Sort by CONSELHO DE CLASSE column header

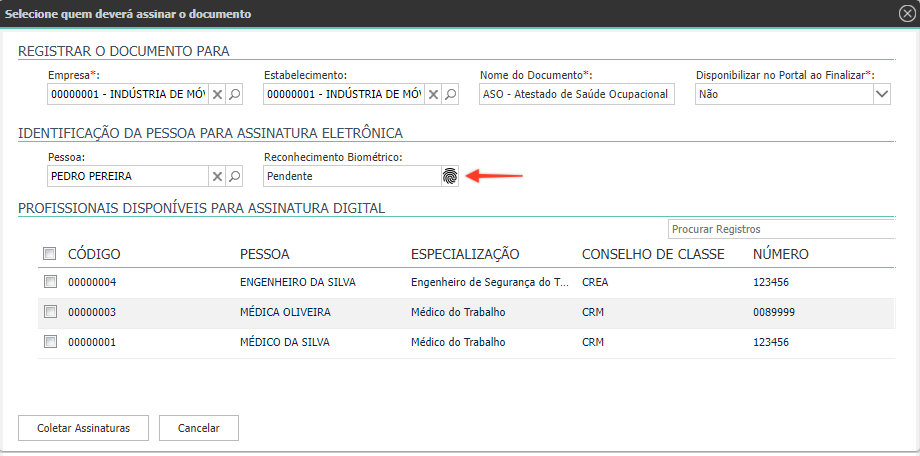[653, 254]
